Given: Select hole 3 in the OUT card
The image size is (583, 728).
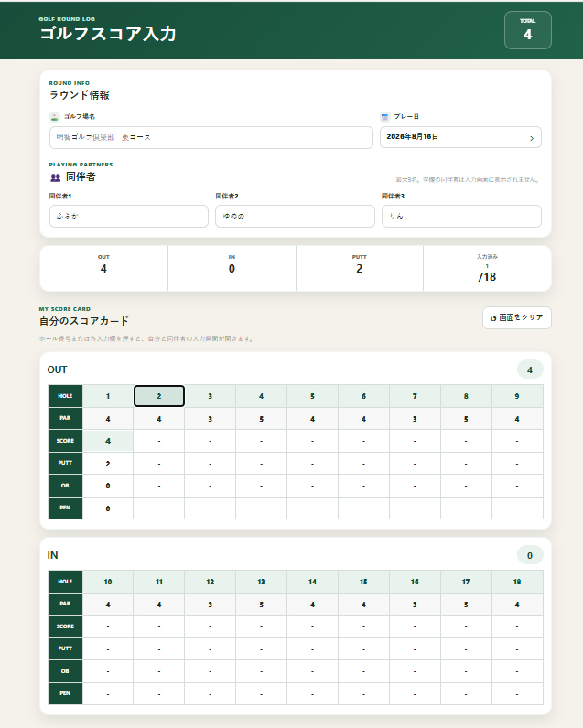Looking at the screenshot, I should [210, 396].
